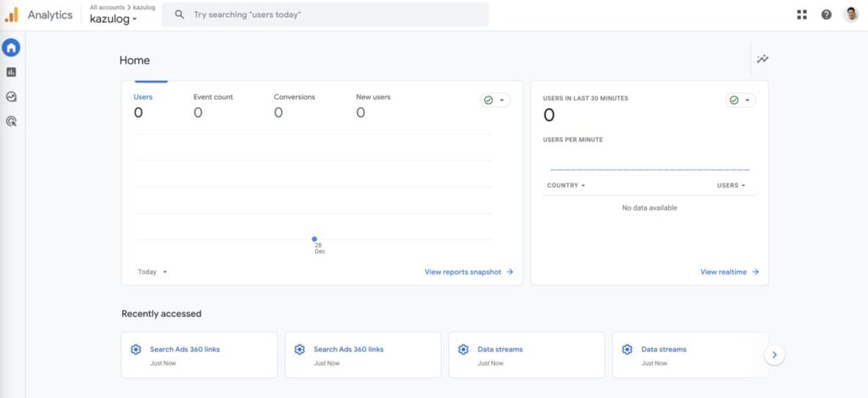This screenshot has height=398, width=868.
Task: Open the COUNTRY dimension dropdown
Action: click(x=565, y=185)
